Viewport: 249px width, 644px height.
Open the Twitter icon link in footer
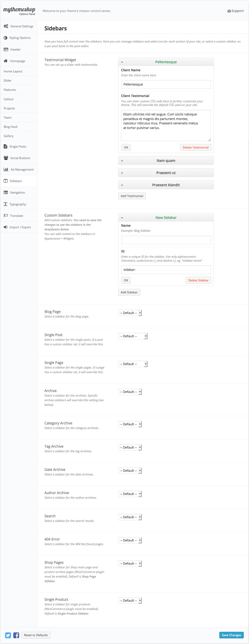(8, 635)
